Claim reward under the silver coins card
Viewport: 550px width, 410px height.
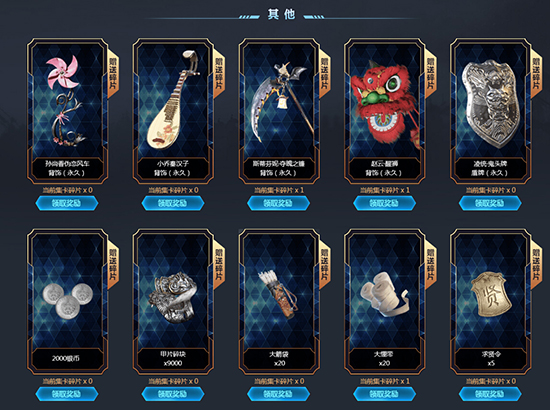coord(67,394)
